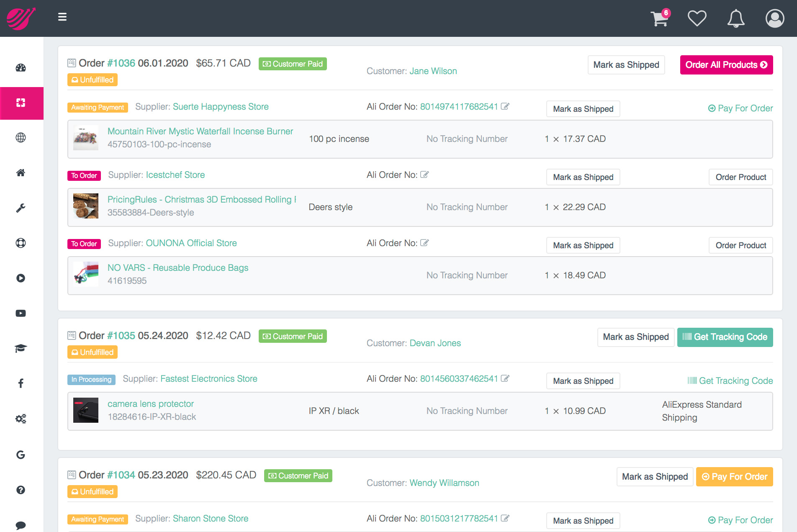Mark Suerte Happyness Store item as shipped
Viewport: 797px width, 532px height.
point(583,109)
